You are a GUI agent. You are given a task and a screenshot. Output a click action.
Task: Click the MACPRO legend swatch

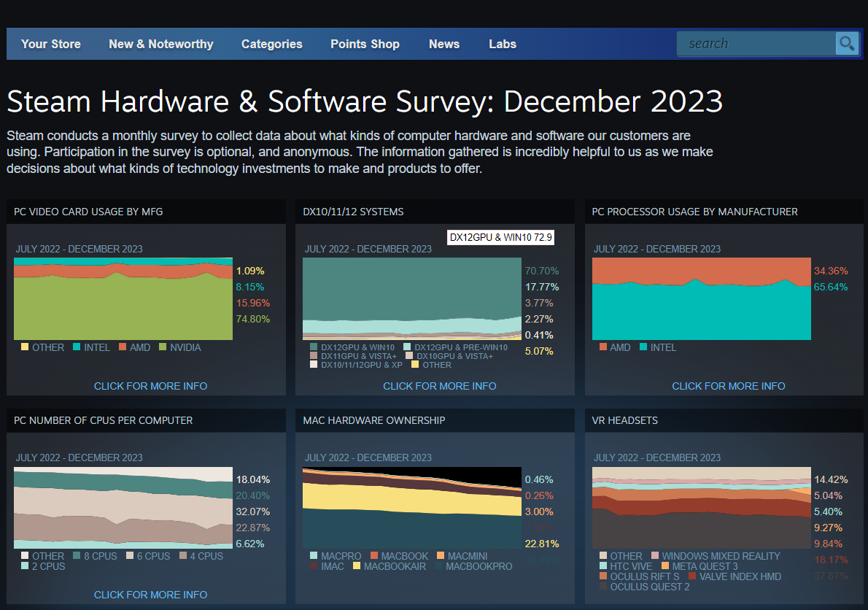click(x=314, y=556)
